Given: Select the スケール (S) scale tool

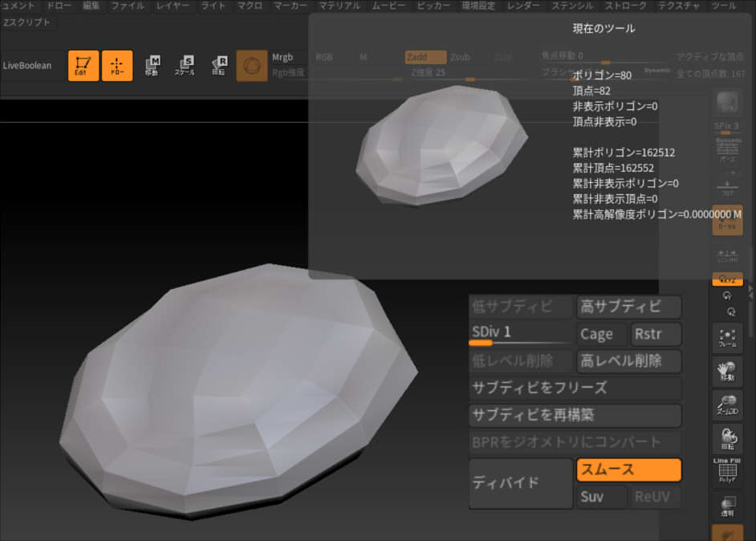Looking at the screenshot, I should tap(185, 66).
